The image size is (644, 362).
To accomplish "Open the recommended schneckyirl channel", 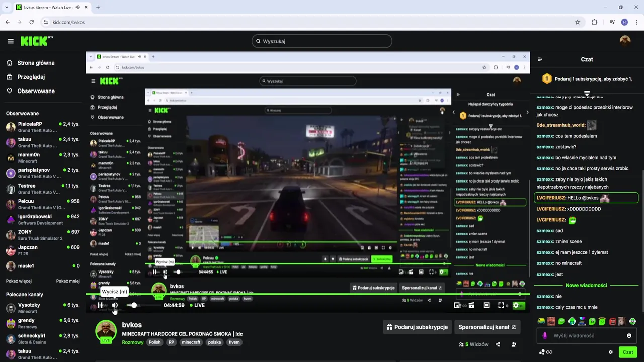I will (x=43, y=339).
